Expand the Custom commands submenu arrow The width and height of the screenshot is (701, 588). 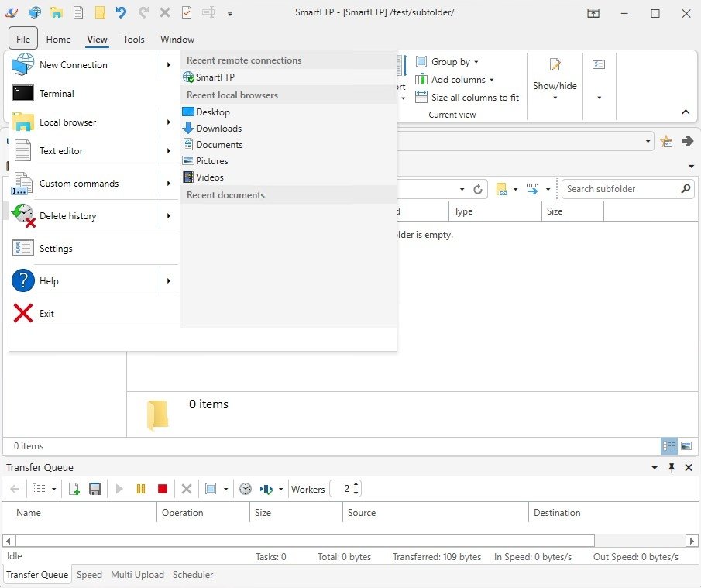[x=169, y=184]
